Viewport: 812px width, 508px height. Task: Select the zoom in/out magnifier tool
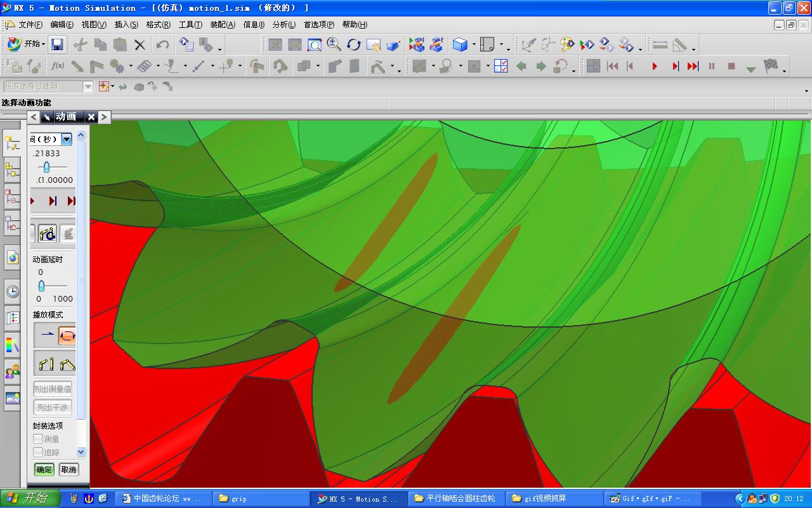click(334, 44)
